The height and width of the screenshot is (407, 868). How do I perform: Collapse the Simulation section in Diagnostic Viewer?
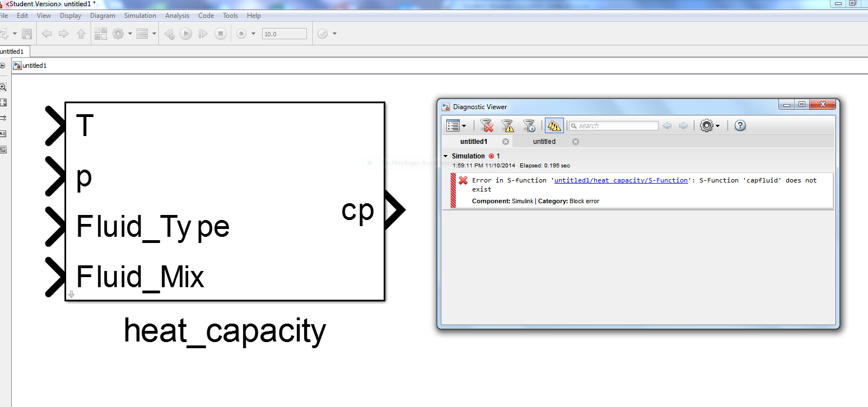446,156
